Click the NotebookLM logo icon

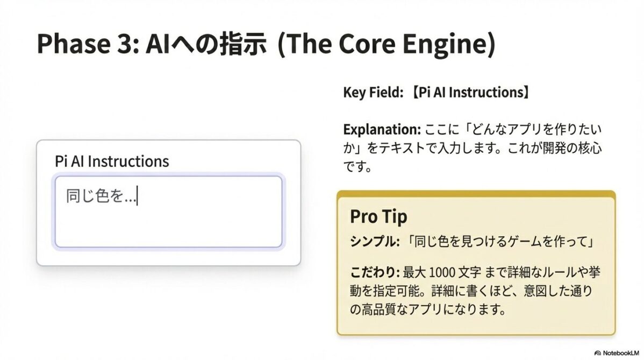(x=597, y=352)
